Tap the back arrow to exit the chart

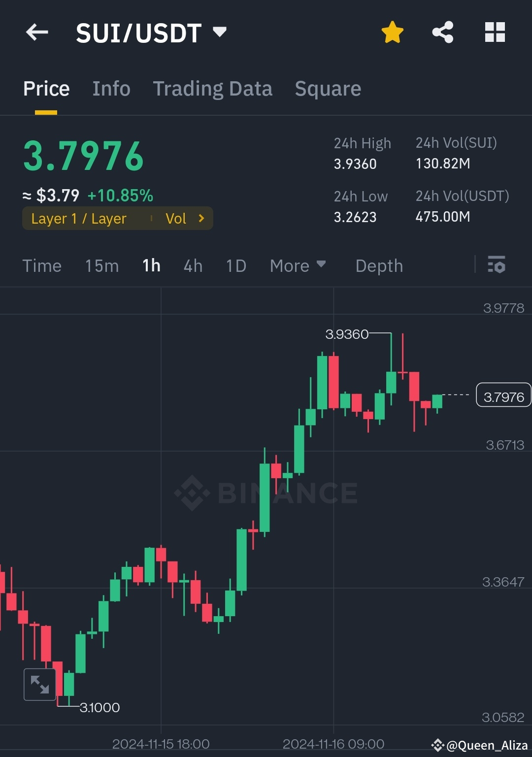pyautogui.click(x=37, y=32)
